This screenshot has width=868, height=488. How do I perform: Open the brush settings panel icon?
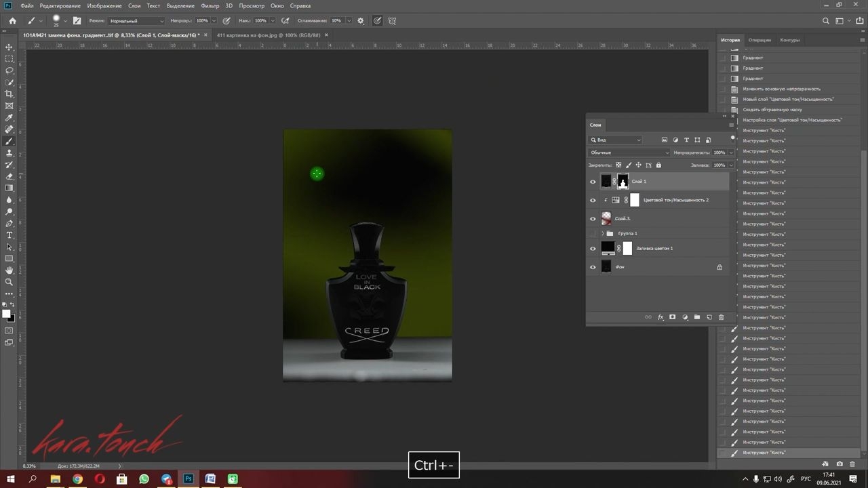(77, 21)
